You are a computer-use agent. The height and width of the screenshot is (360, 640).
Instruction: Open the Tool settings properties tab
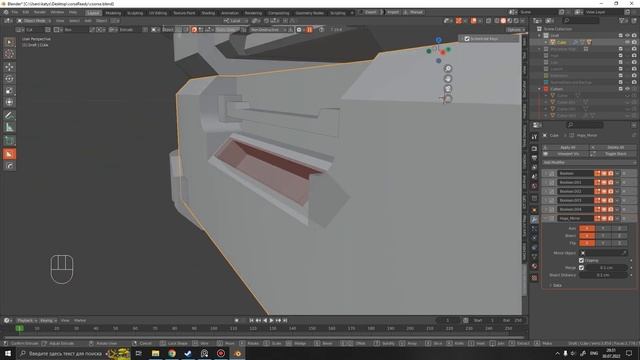pos(534,137)
